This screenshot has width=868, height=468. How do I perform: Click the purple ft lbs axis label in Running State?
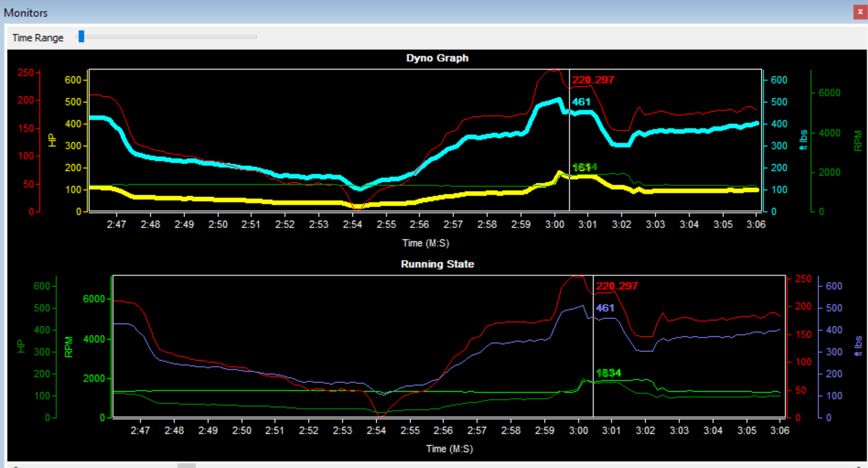[858, 346]
